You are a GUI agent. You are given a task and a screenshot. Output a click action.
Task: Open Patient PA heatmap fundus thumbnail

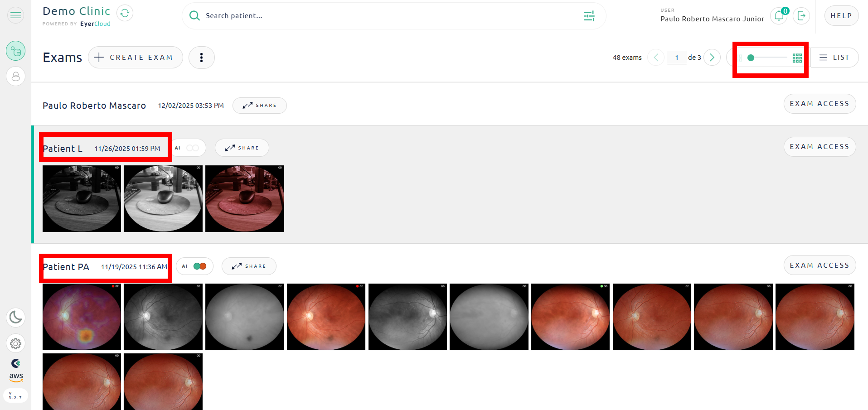pyautogui.click(x=82, y=317)
